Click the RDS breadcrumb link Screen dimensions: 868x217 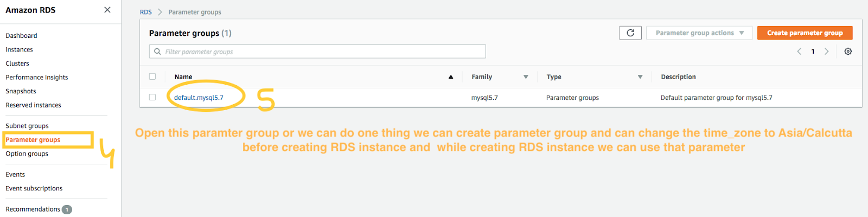pos(146,12)
